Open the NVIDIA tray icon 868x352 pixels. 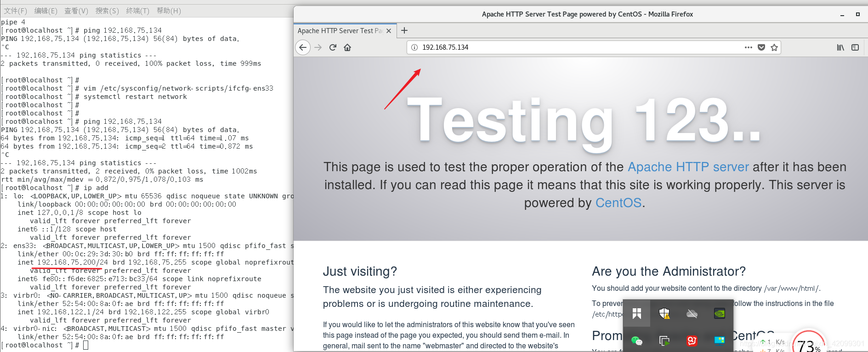coord(720,314)
